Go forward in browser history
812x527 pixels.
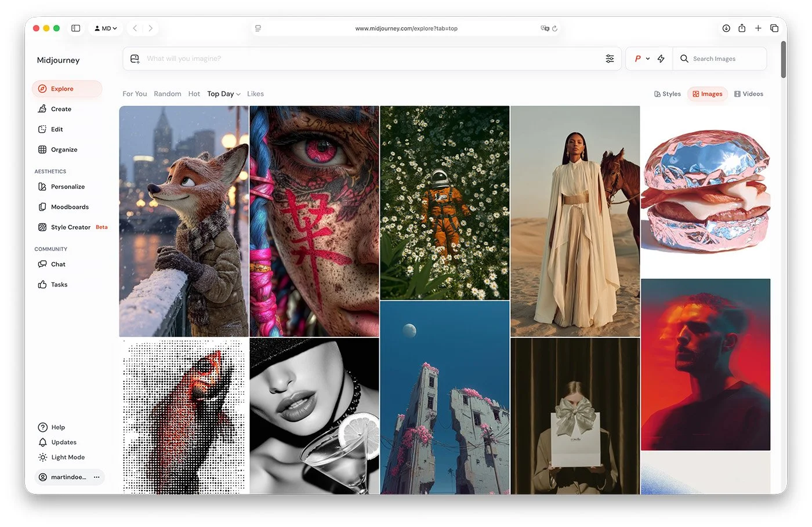[151, 28]
